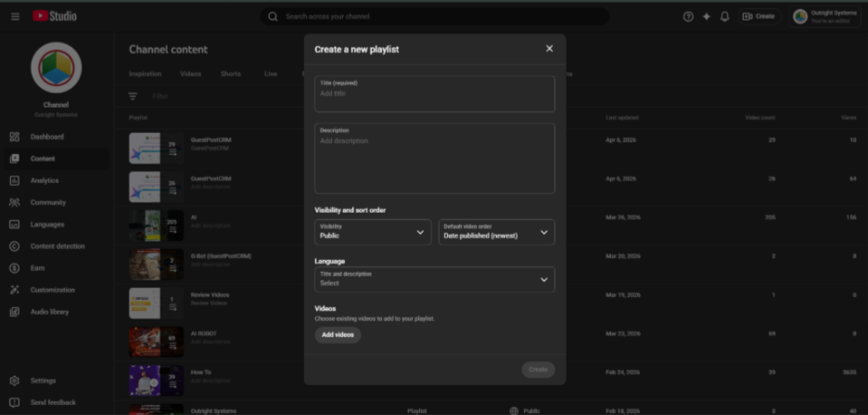The width and height of the screenshot is (868, 415).
Task: Click the Outright Systems playlist title in the list
Action: 213,411
